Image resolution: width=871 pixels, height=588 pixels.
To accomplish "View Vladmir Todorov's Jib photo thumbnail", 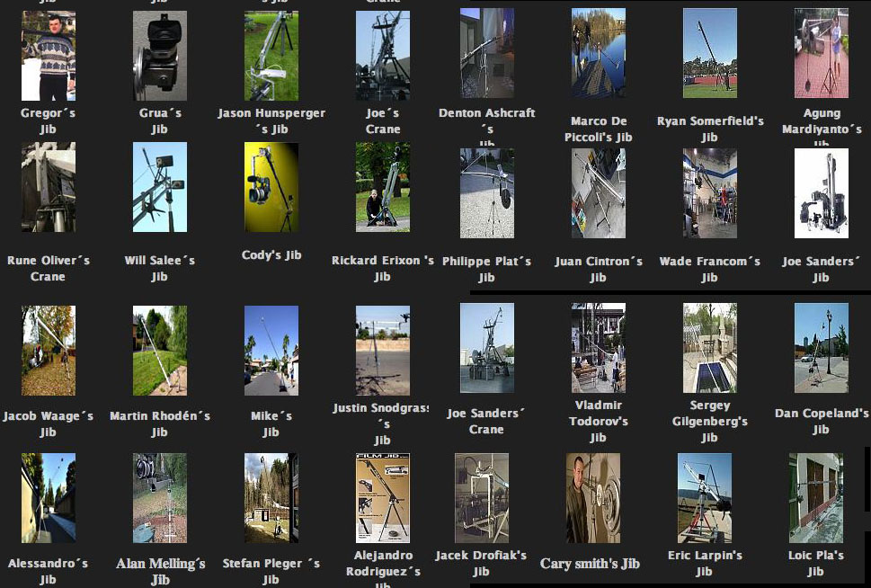I will (x=599, y=348).
